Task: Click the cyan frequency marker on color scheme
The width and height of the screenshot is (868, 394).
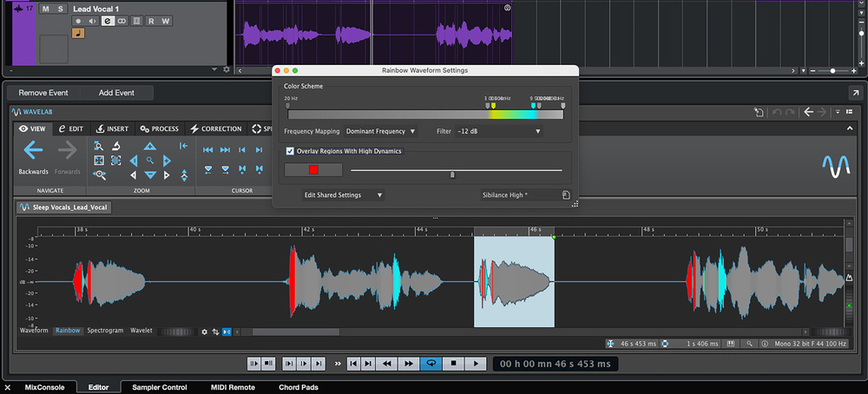Action: pyautogui.click(x=533, y=105)
